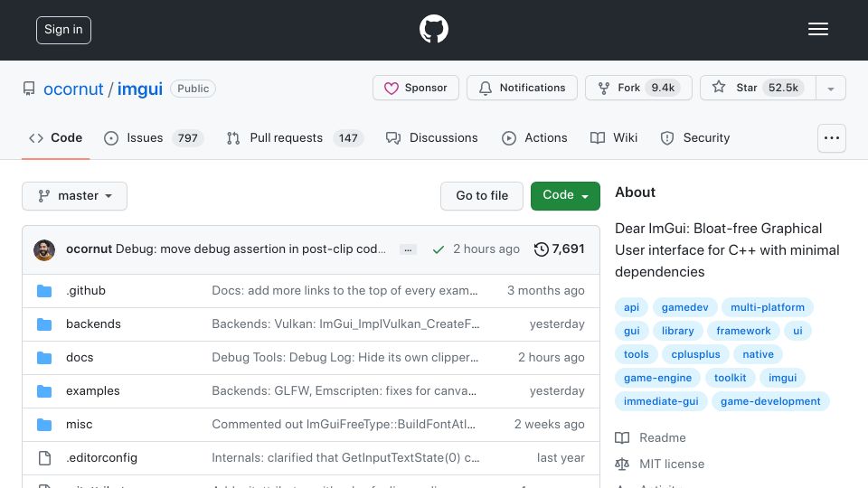Image resolution: width=868 pixels, height=488 pixels.
Task: Open the latest commit message link
Action: 250,249
